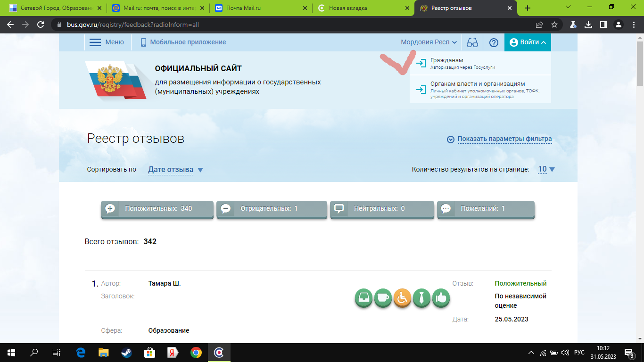Expand the Дате отзыва sort dropdown

point(175,170)
